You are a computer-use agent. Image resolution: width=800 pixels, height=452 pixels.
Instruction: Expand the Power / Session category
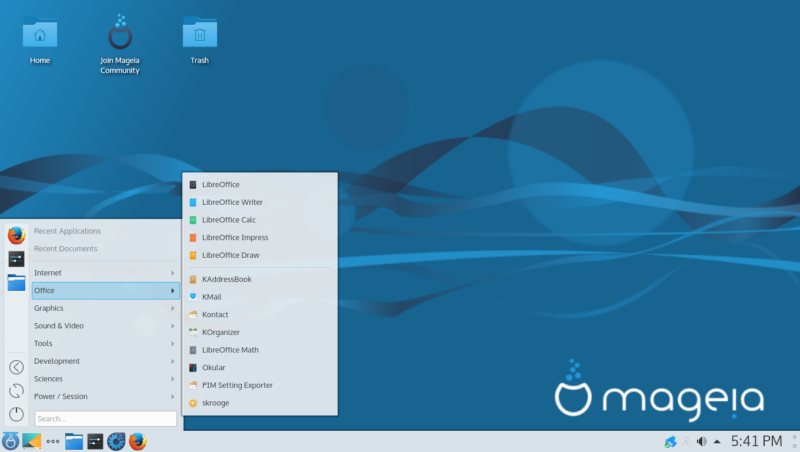tap(105, 396)
